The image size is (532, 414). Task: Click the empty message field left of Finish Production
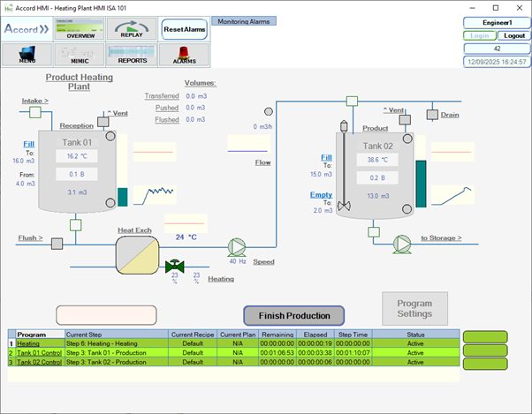click(x=106, y=315)
